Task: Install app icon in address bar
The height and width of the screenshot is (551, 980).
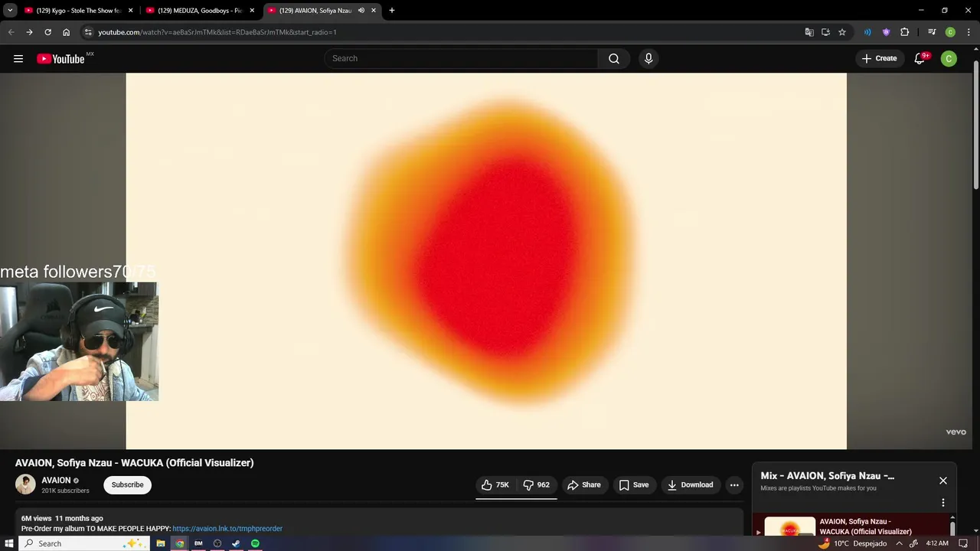Action: tap(825, 32)
